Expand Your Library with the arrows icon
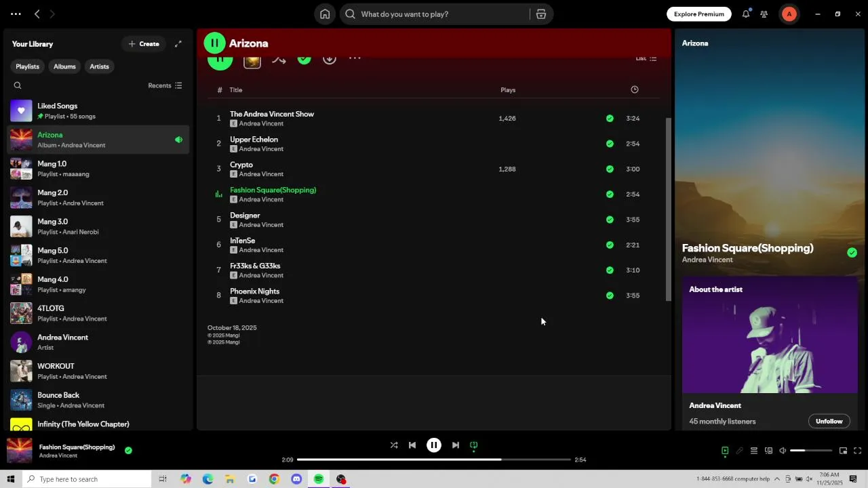Screen dimensions: 868x488 [178, 44]
